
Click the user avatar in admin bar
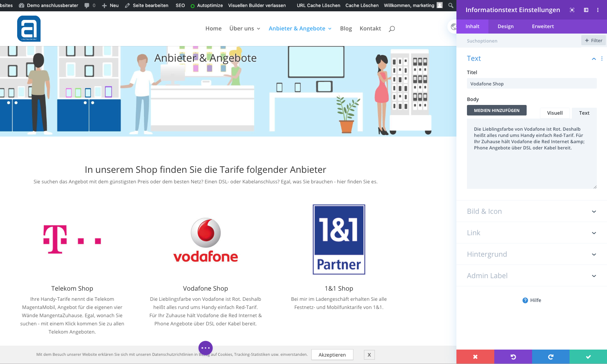(x=440, y=5)
